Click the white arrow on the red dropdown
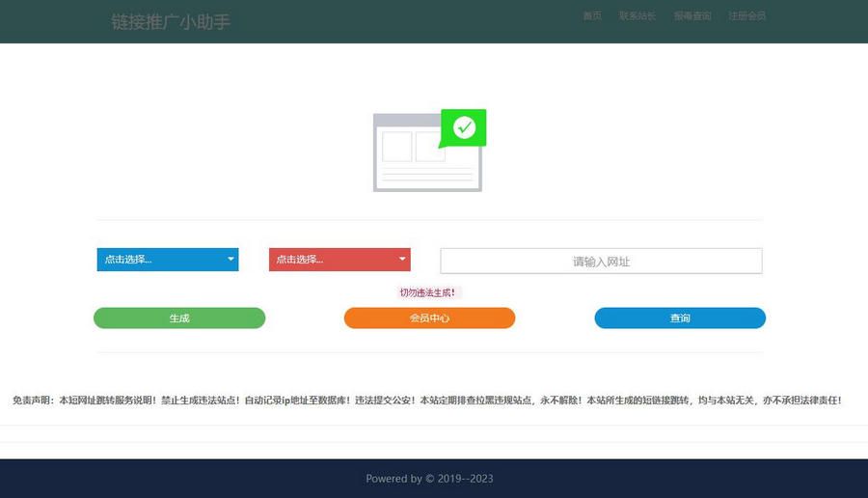Image resolution: width=868 pixels, height=498 pixels. click(402, 260)
